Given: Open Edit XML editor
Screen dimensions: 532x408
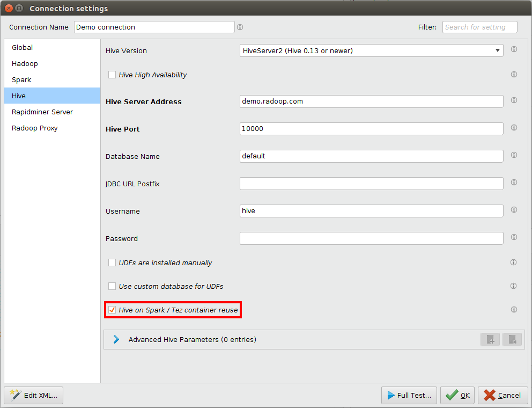Looking at the screenshot, I should coord(34,395).
